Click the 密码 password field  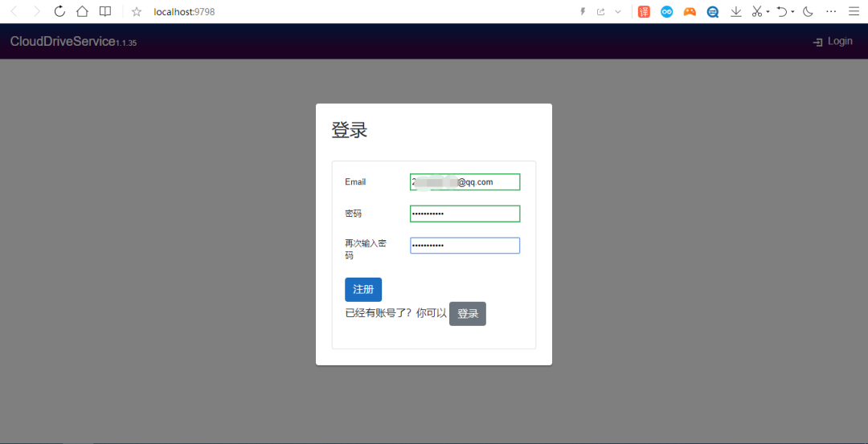click(x=465, y=214)
